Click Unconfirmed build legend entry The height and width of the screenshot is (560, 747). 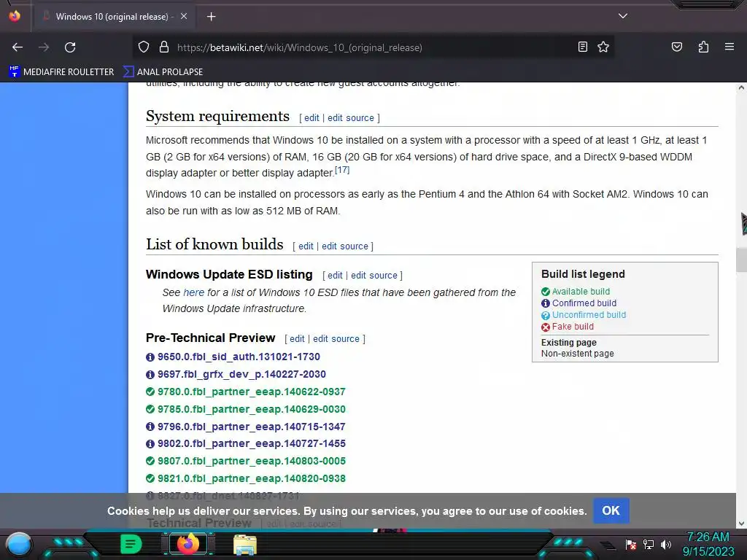click(589, 315)
